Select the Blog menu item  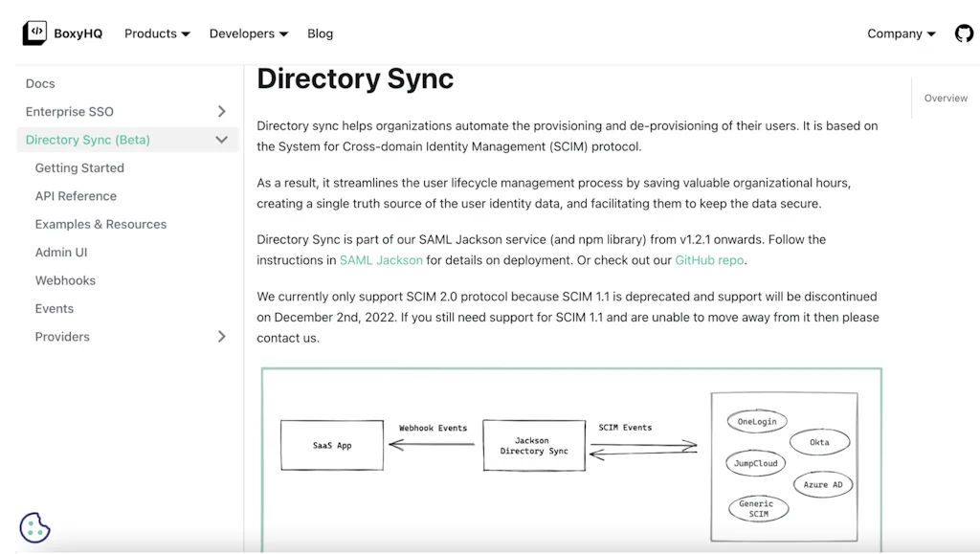tap(320, 33)
